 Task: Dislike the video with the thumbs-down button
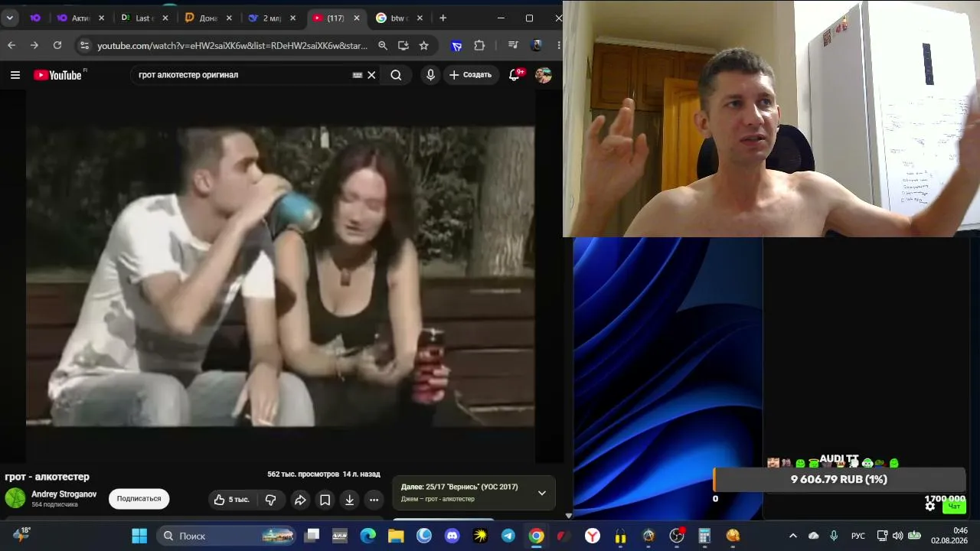coord(270,500)
